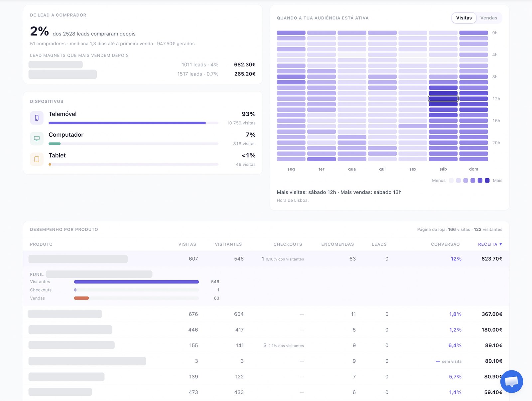Click the funnel Visitantes bar
Viewport: 532px width, 401px height.
click(136, 282)
